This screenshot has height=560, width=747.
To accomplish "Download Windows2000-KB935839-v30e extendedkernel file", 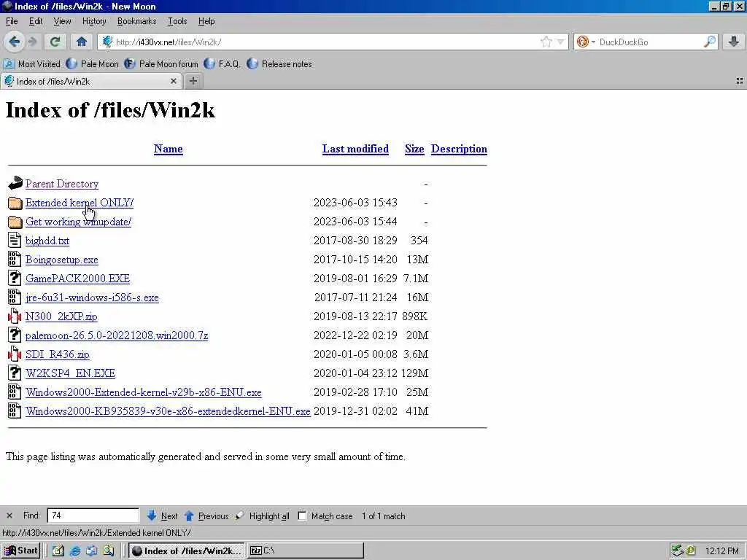I will [168, 411].
